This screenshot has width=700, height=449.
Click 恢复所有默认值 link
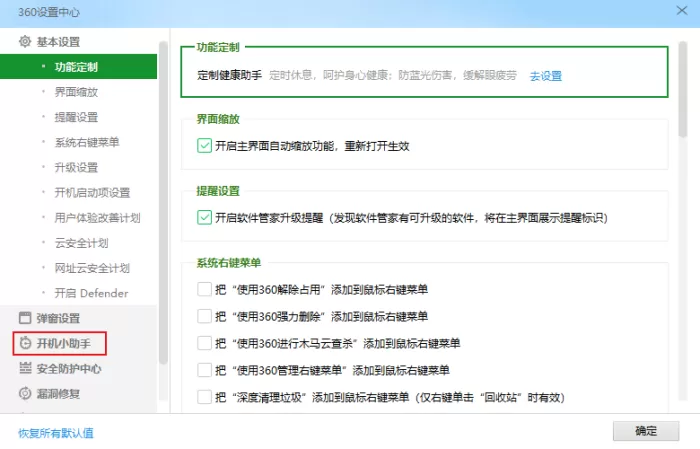[x=56, y=433]
